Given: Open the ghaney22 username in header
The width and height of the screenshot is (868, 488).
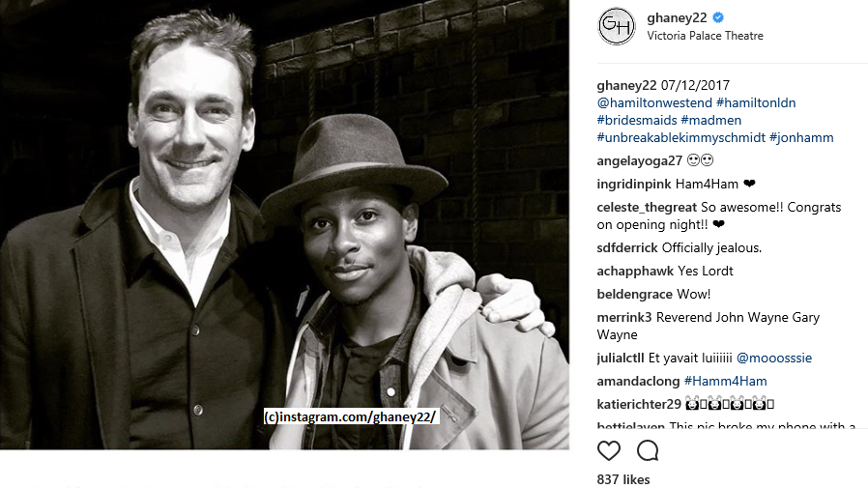Looking at the screenshot, I should pos(677,17).
